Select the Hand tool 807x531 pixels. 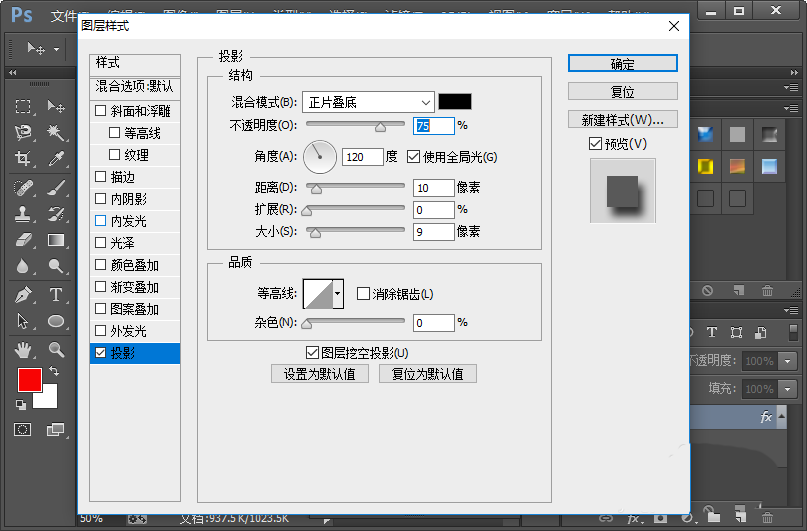point(23,350)
